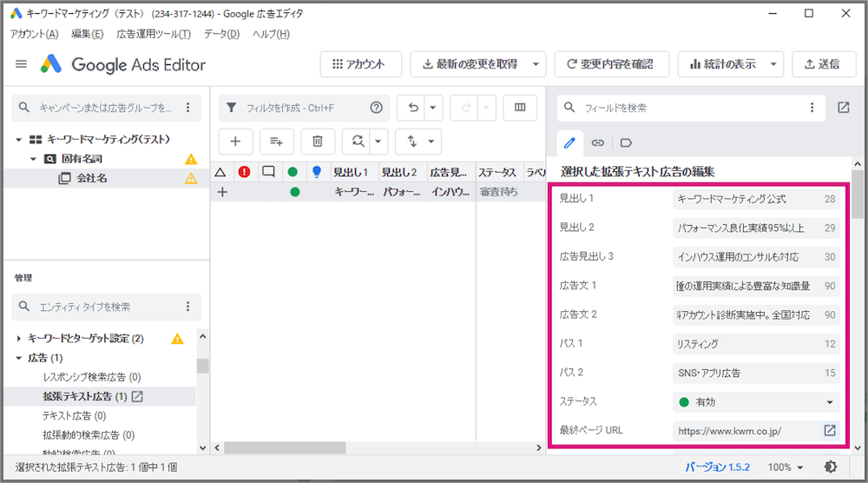
Task: Expand キーワードとターゲット設定 (2) node
Action: click(x=19, y=339)
